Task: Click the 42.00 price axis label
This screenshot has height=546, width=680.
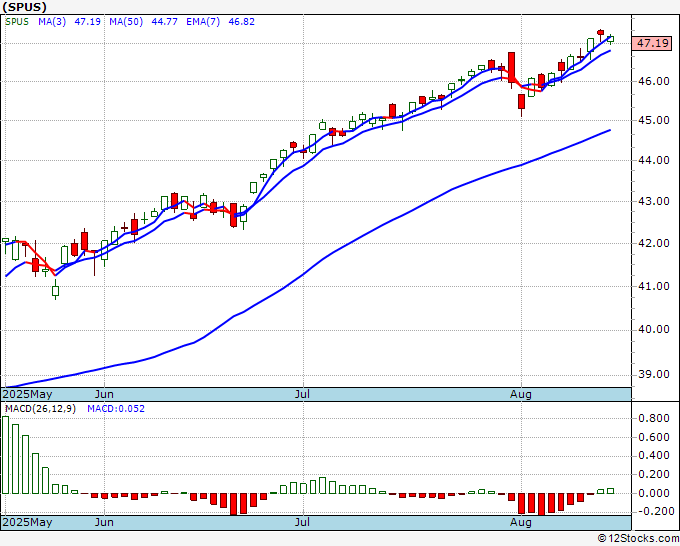Action: point(654,244)
